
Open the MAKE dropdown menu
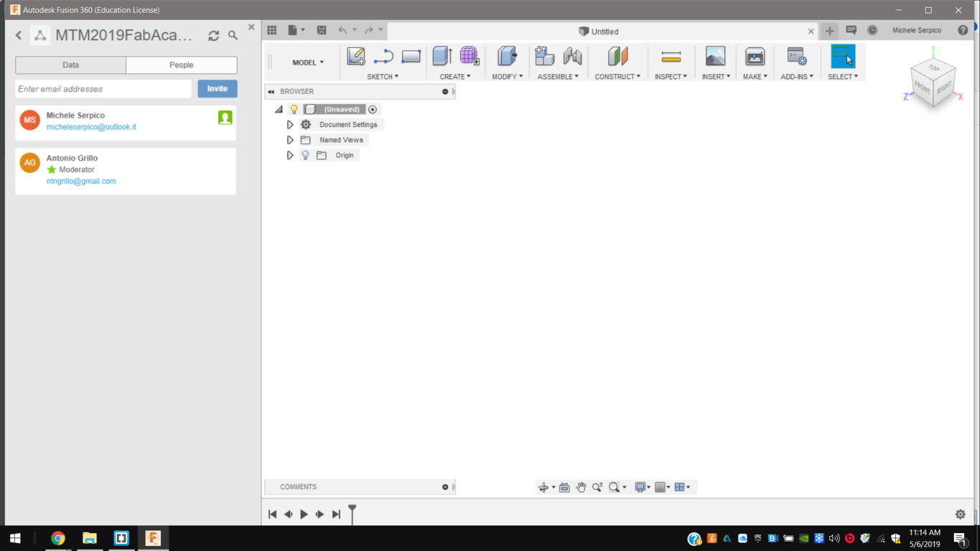pyautogui.click(x=755, y=76)
